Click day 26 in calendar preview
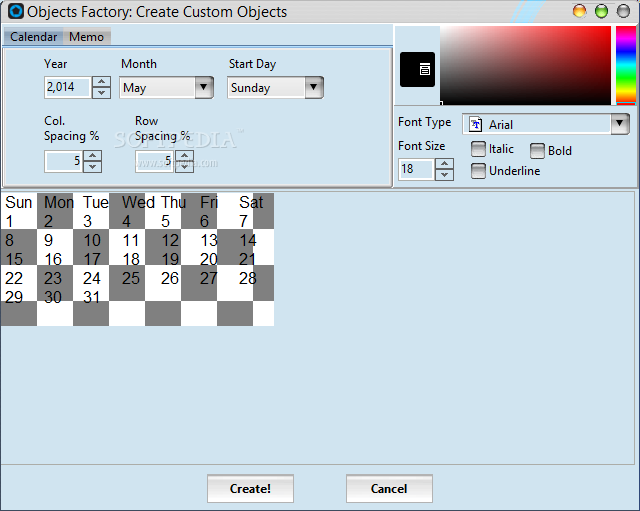640x511 pixels. point(170,278)
